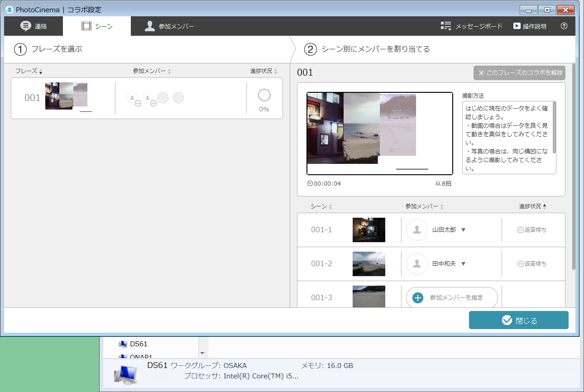
Task: Switch to the 連絡 tab
Action: (34, 26)
